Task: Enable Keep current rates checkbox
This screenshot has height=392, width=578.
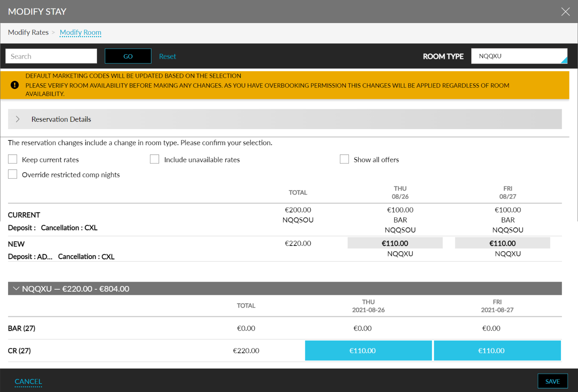Action: coord(13,159)
